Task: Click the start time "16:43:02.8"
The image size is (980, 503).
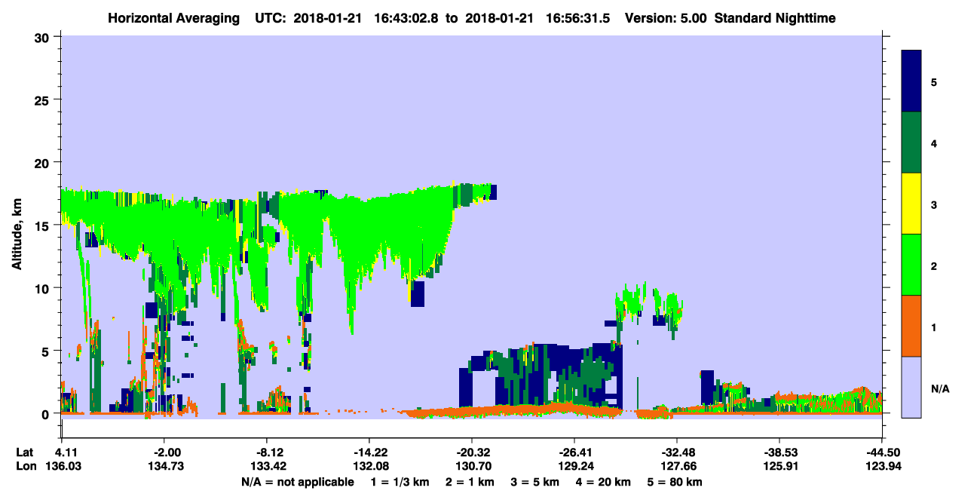Action: 408,18
